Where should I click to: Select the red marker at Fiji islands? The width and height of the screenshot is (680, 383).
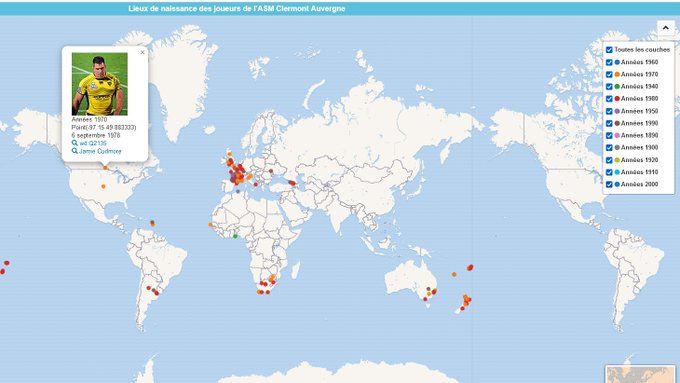click(470, 268)
